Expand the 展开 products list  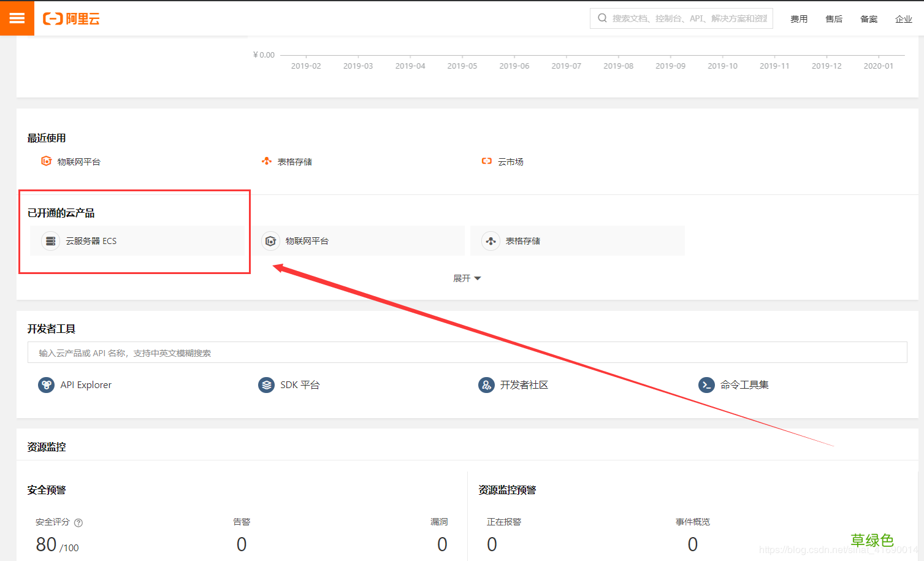click(467, 278)
